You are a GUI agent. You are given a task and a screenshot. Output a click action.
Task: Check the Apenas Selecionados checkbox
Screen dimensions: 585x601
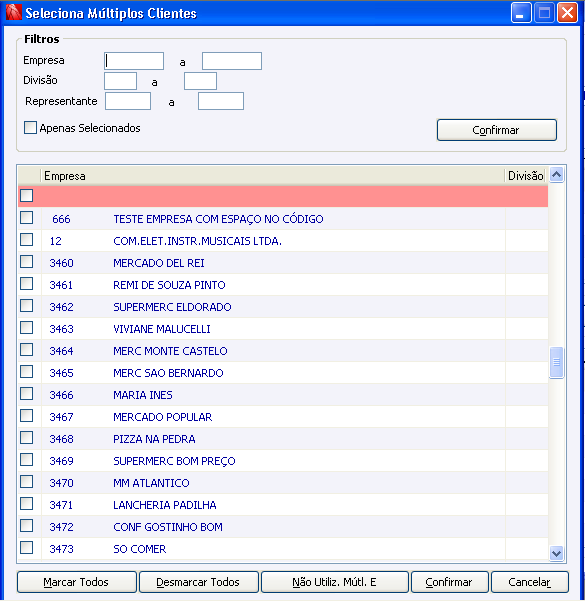30,128
